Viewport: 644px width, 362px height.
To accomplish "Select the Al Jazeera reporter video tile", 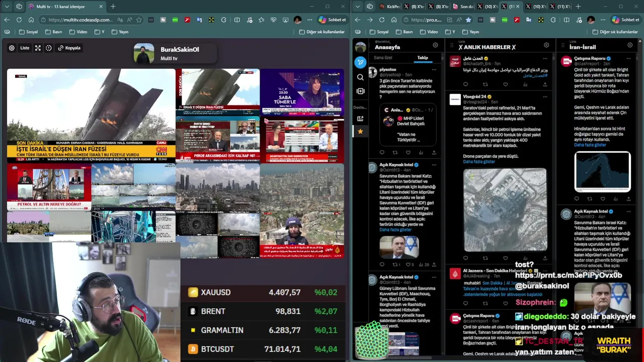I will 302,234.
